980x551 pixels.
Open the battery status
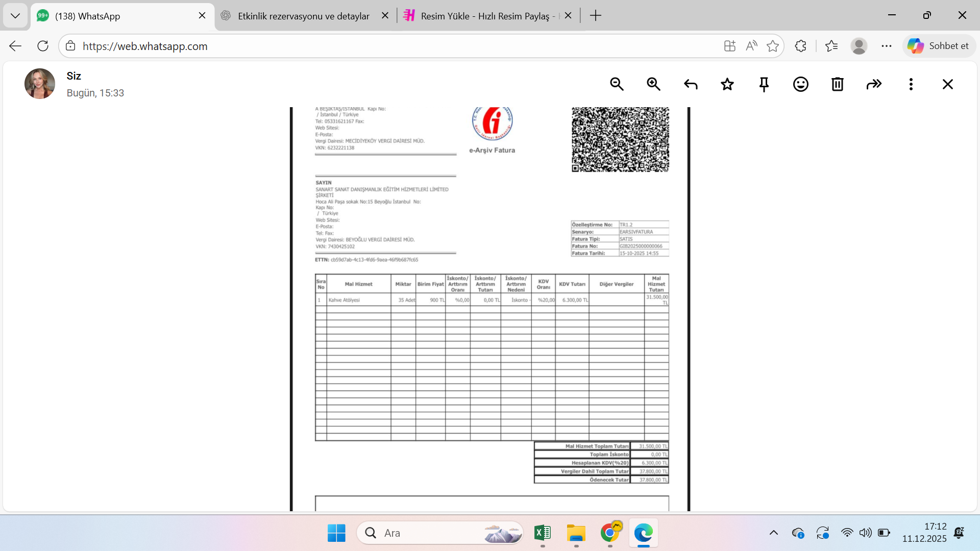(884, 533)
